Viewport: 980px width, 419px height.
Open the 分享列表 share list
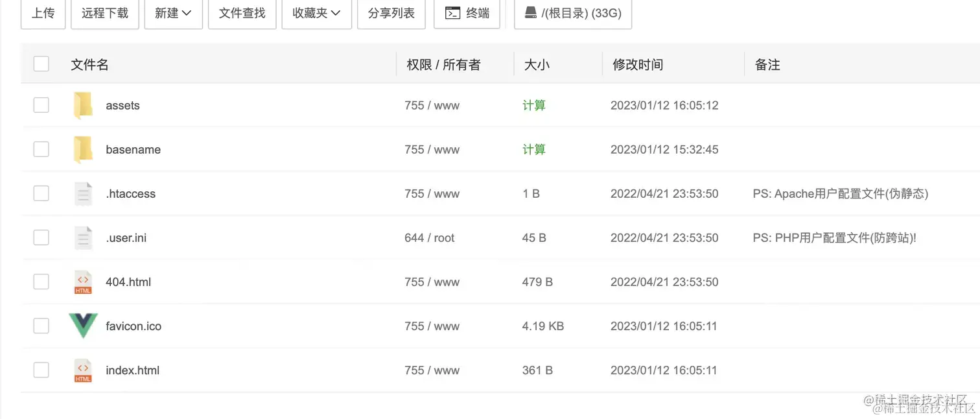391,13
